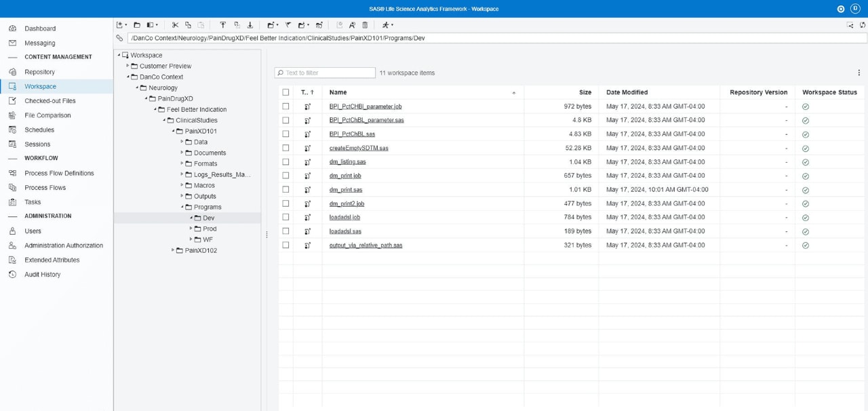Open the user profile D avatar

[x=856, y=9]
